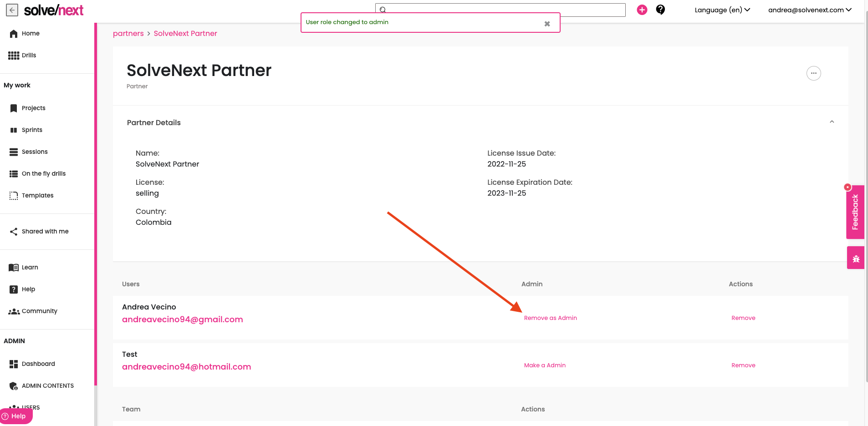Image resolution: width=868 pixels, height=426 pixels.
Task: Click the Home house icon
Action: pos(14,34)
